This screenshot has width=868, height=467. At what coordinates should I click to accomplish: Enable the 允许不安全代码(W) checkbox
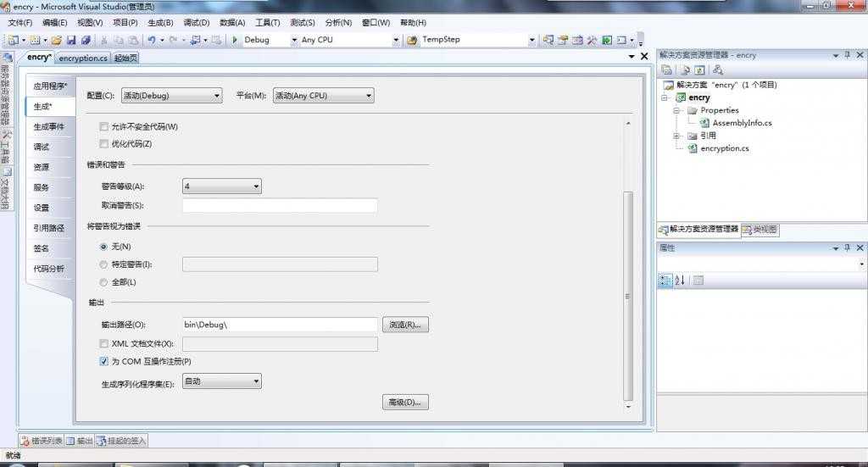point(103,127)
